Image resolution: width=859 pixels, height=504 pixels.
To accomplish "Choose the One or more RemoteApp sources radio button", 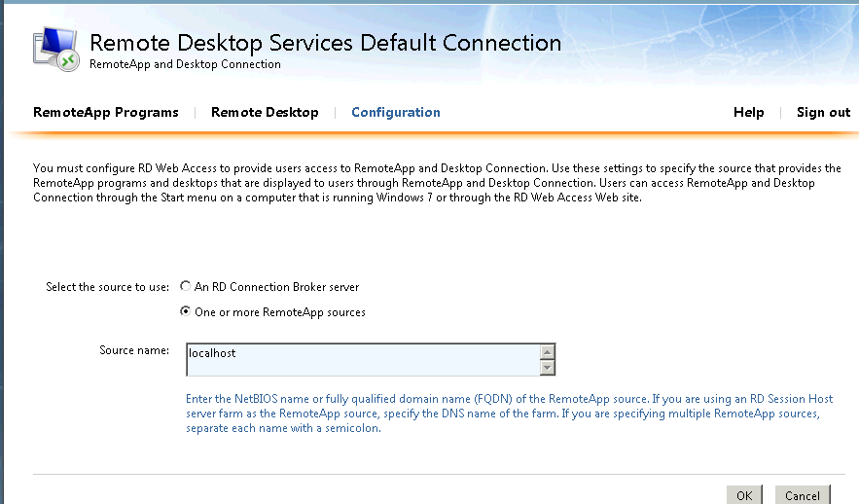I will coord(186,312).
